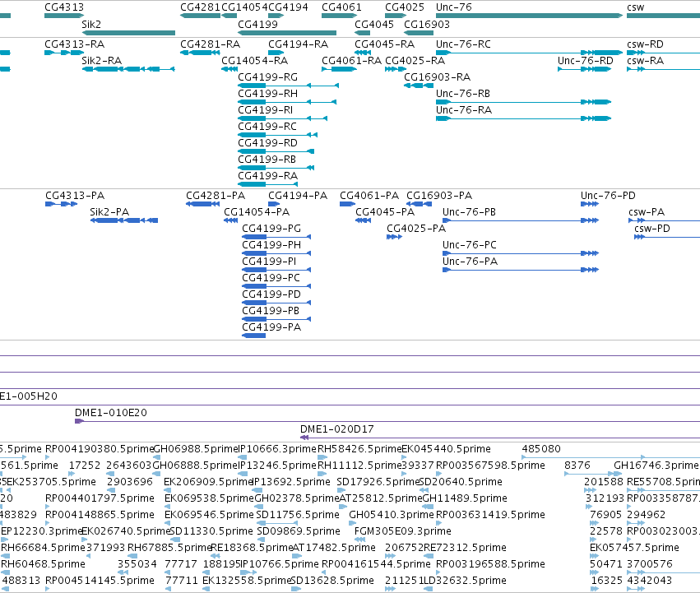The width and height of the screenshot is (700, 593).
Task: Click the CG4281-RA transcript label
Action: click(x=211, y=44)
